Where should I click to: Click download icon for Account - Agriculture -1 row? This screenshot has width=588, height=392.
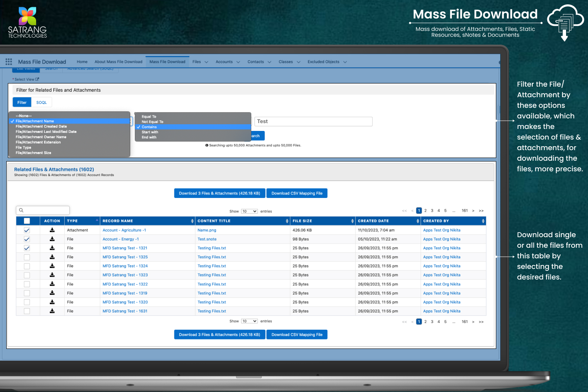pos(52,230)
